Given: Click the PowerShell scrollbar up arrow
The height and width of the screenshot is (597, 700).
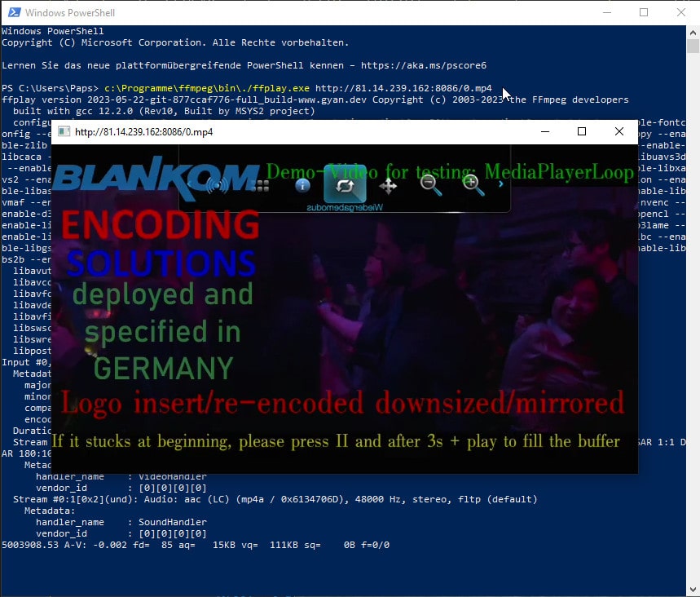Looking at the screenshot, I should point(693,32).
